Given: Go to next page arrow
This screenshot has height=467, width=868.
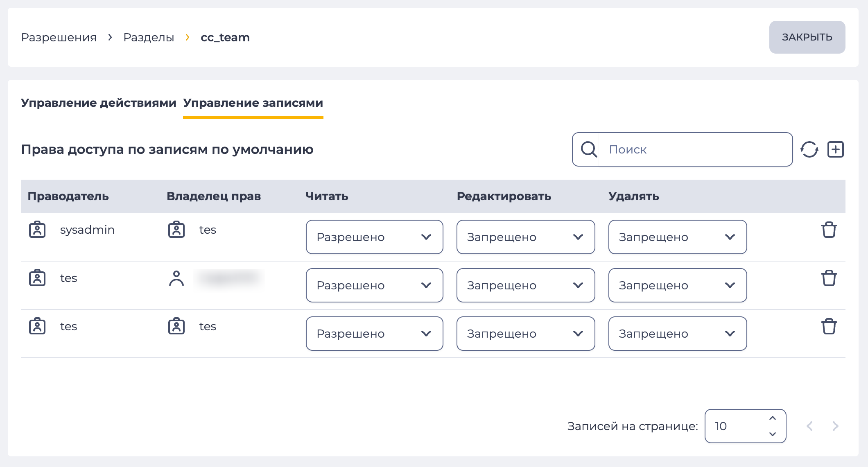Looking at the screenshot, I should click(x=836, y=426).
